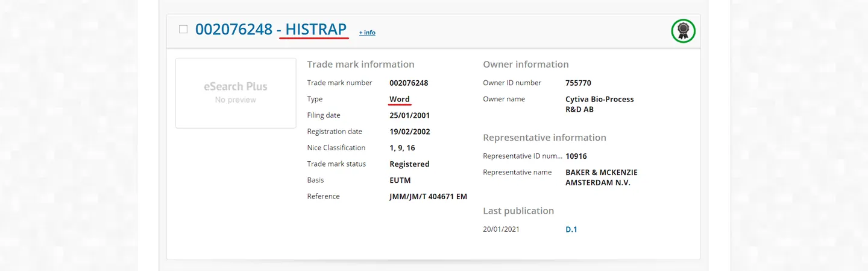Select the trade mark number value 002076248
This screenshot has height=271, width=868.
coord(409,83)
